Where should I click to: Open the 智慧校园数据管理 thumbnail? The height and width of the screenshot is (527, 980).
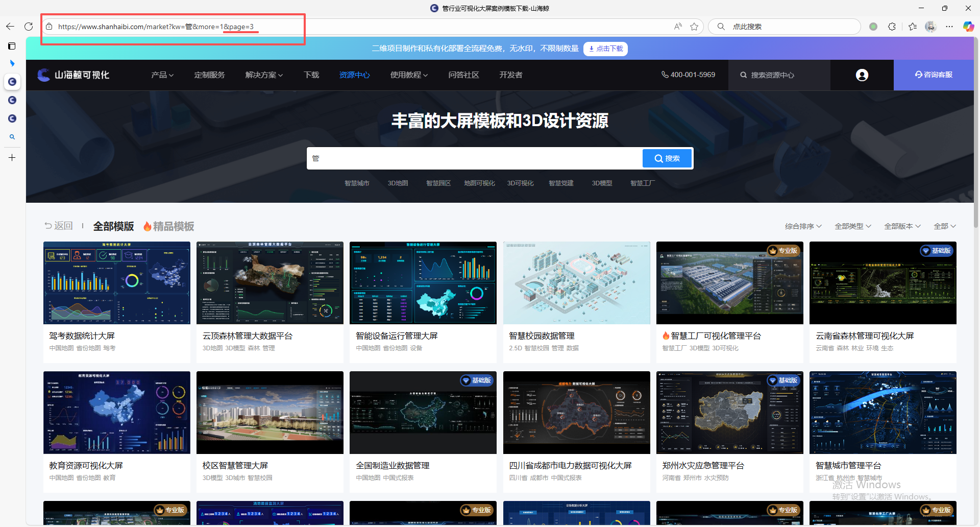[x=577, y=283]
